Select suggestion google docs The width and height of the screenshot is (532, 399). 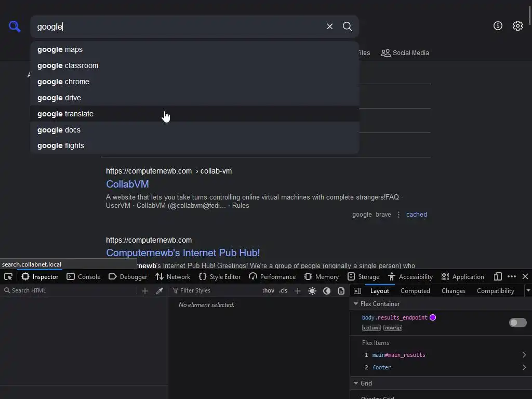195,130
